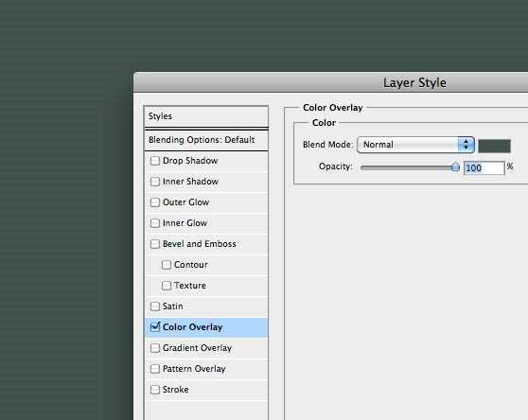Enable the Drop Shadow checkbox

pyautogui.click(x=155, y=161)
